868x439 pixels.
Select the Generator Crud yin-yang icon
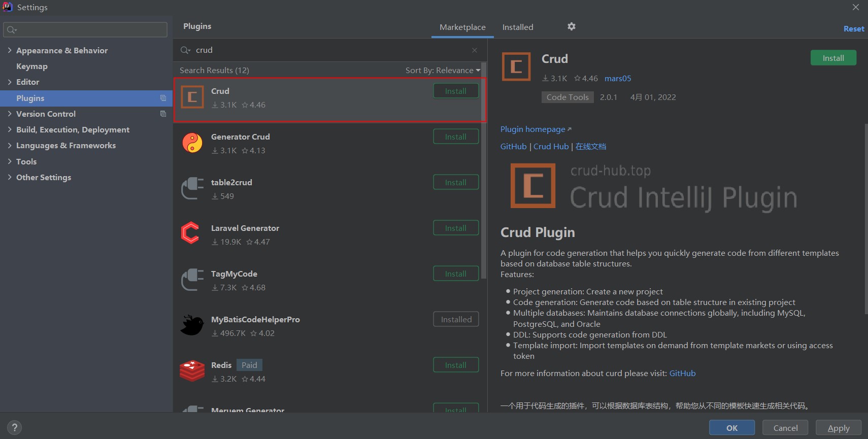(x=192, y=143)
